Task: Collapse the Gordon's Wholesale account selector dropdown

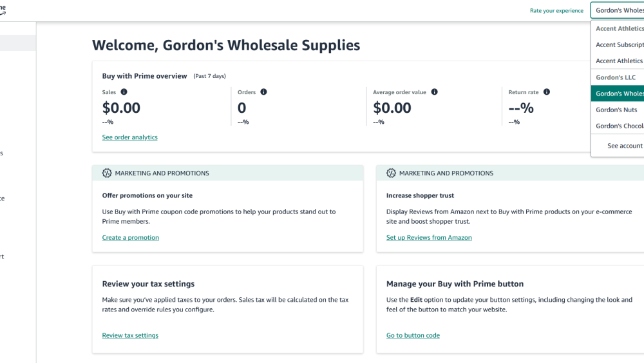Action: (x=618, y=10)
